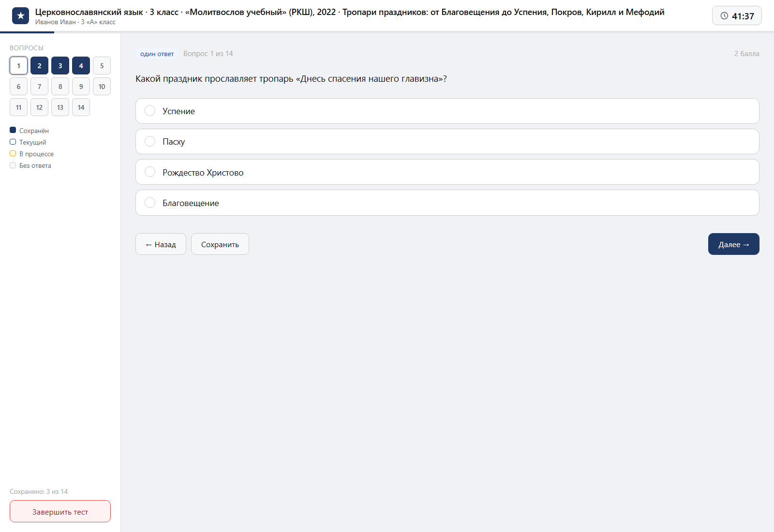
Task: Open question 11
Action: [x=19, y=107]
